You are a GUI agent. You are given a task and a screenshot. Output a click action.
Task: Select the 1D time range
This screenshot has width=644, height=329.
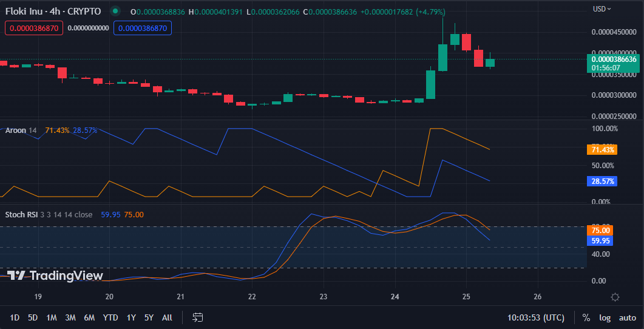pos(15,317)
